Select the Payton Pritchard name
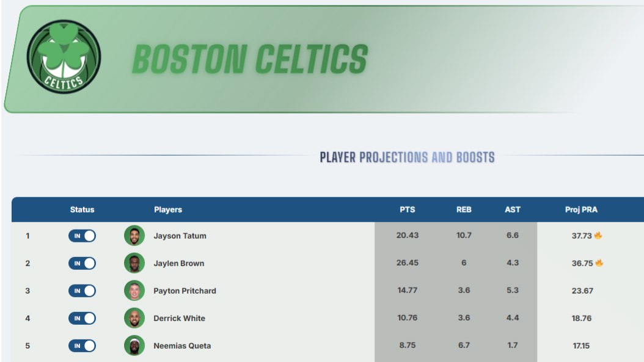Viewport: 644px width, 362px height. click(x=185, y=291)
